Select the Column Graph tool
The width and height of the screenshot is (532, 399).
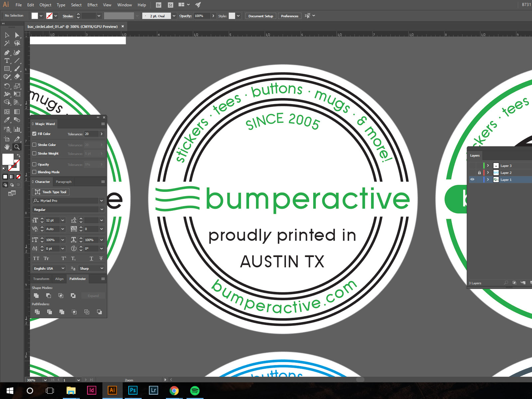click(17, 129)
